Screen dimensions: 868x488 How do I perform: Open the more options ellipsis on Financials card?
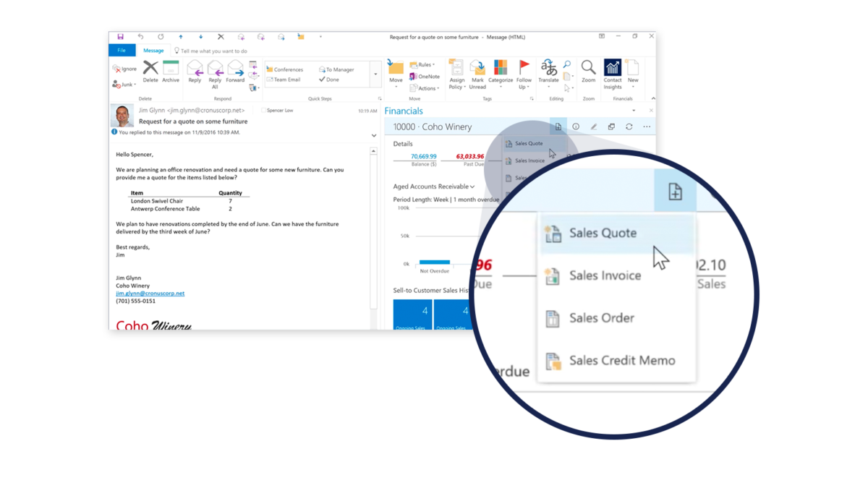tap(647, 126)
